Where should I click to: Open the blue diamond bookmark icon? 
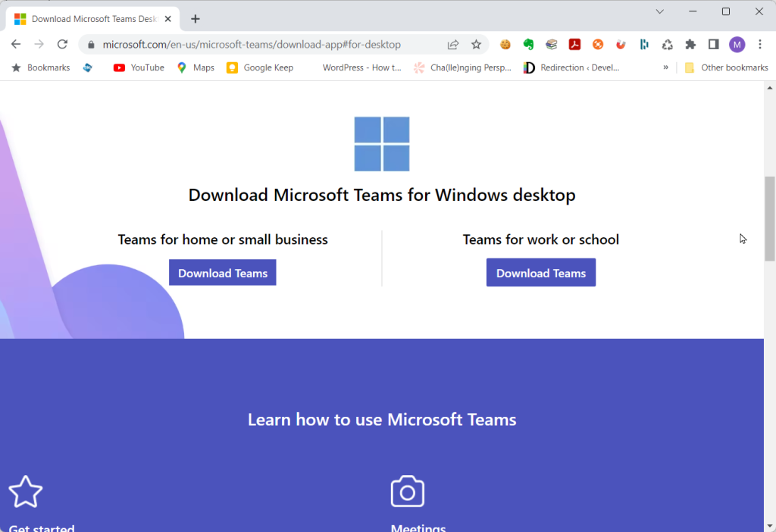coord(88,67)
